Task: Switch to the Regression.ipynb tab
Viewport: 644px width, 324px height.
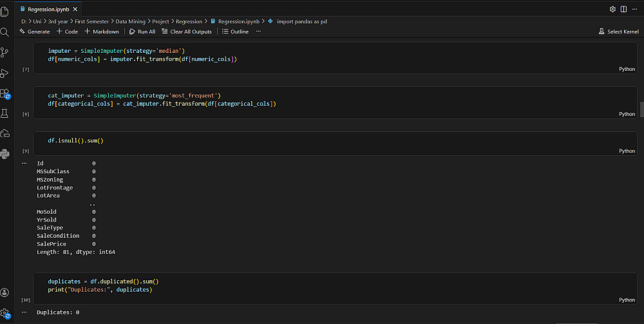Action: coord(48,9)
